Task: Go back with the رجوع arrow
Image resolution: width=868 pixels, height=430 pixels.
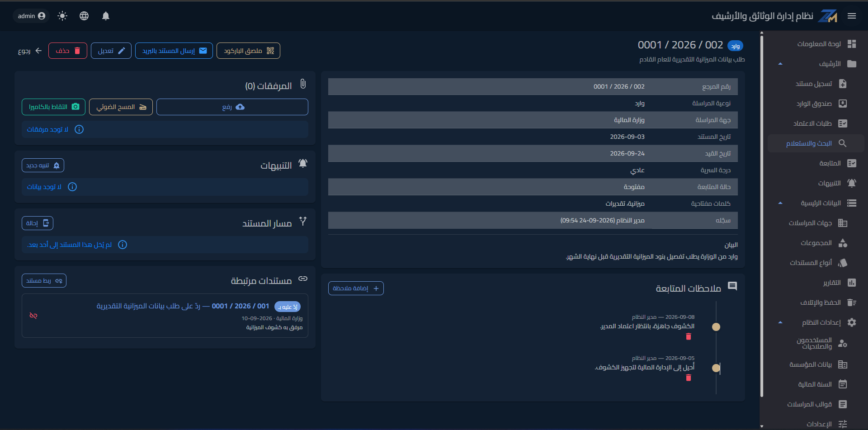Action: (30, 51)
